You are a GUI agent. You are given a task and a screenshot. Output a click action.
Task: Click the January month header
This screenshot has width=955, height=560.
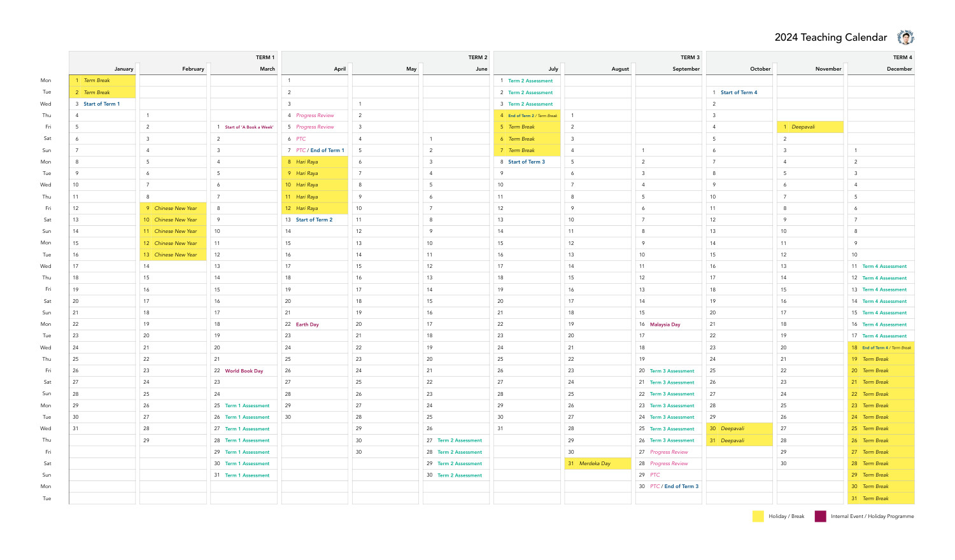(x=124, y=69)
